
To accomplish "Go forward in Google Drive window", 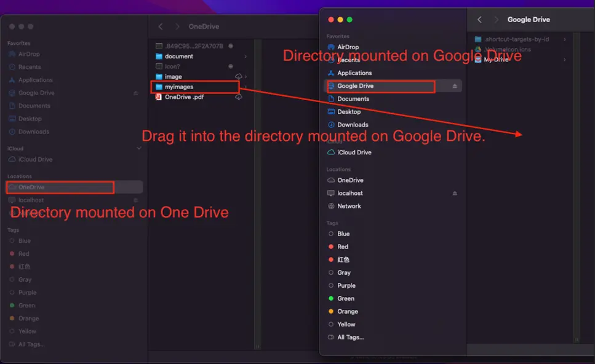I will coord(495,20).
